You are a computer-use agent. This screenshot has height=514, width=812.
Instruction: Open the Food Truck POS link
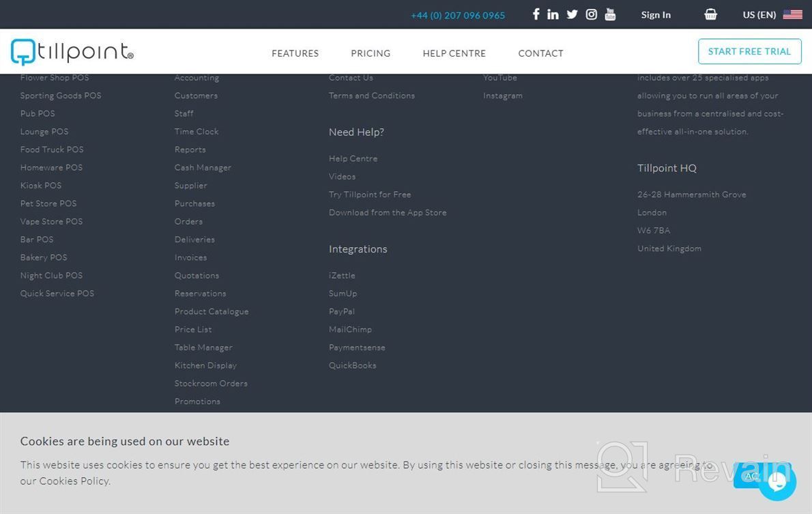click(x=52, y=149)
